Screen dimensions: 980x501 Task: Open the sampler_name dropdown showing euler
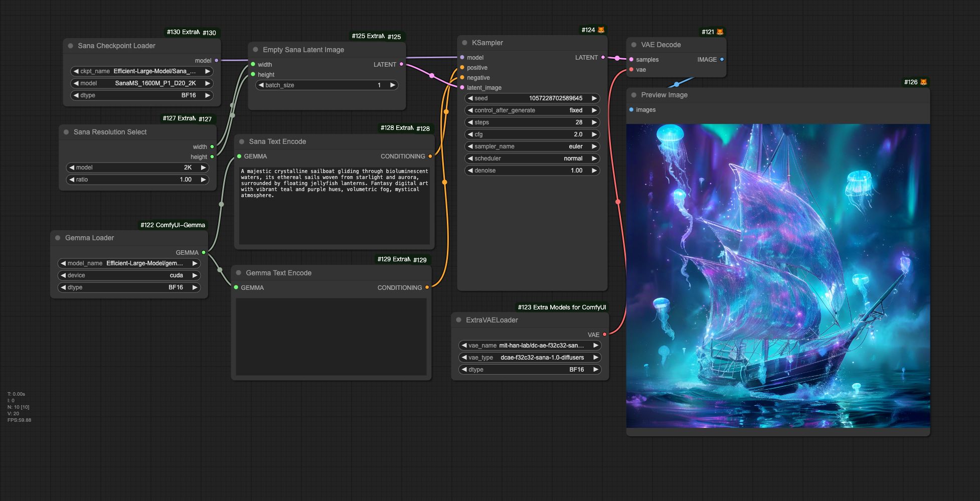(532, 146)
